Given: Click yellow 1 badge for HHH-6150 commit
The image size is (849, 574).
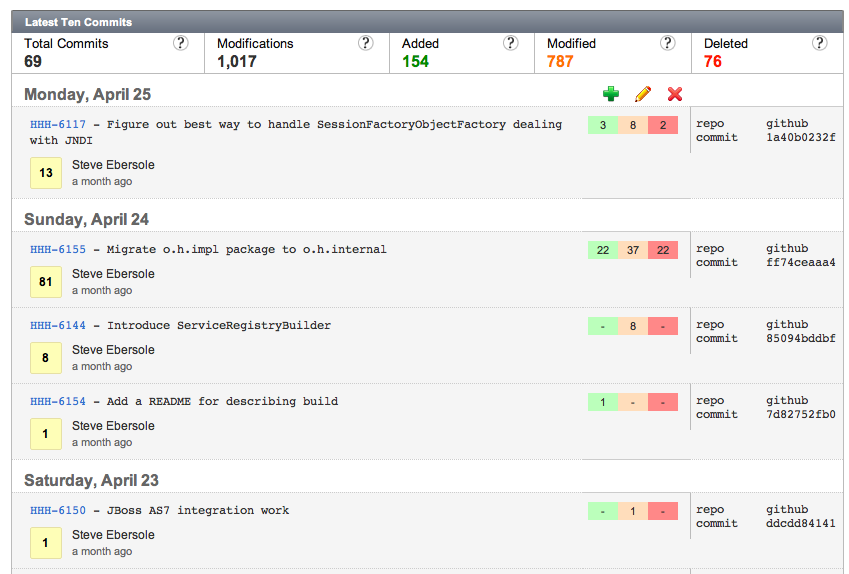Looking at the screenshot, I should pos(45,543).
